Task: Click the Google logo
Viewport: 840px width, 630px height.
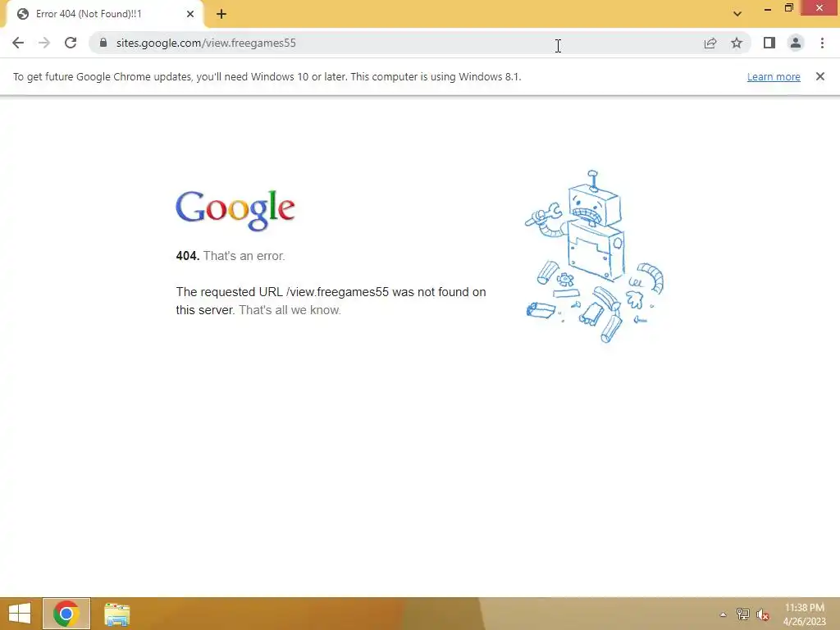Action: [x=235, y=210]
